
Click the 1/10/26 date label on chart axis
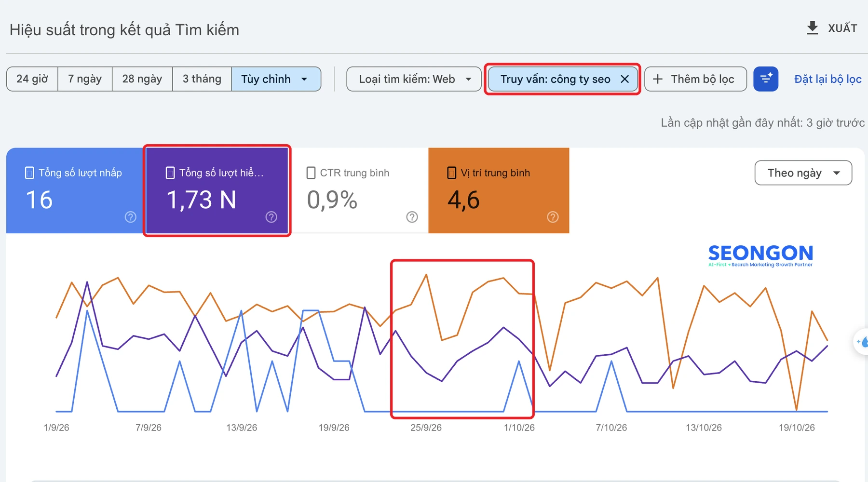(519, 428)
